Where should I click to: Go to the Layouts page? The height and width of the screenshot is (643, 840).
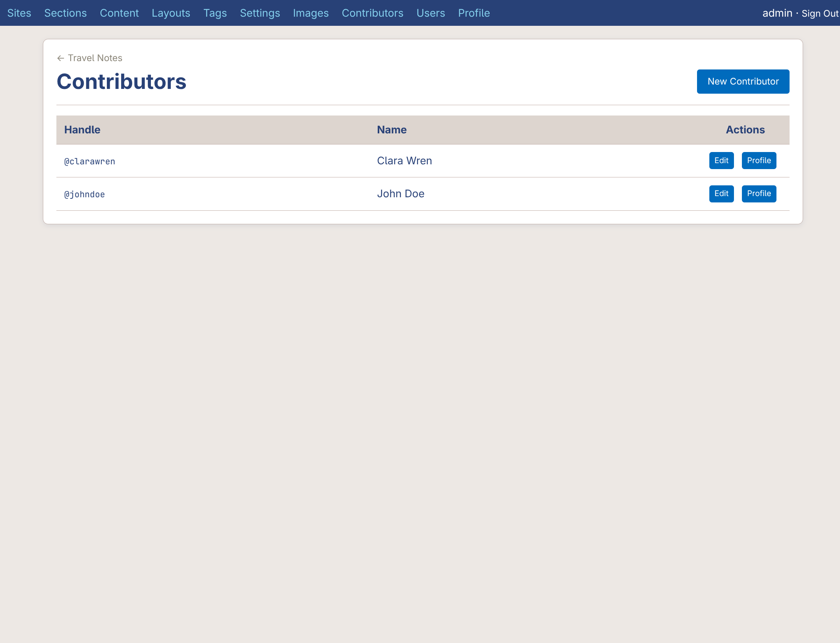(x=171, y=13)
